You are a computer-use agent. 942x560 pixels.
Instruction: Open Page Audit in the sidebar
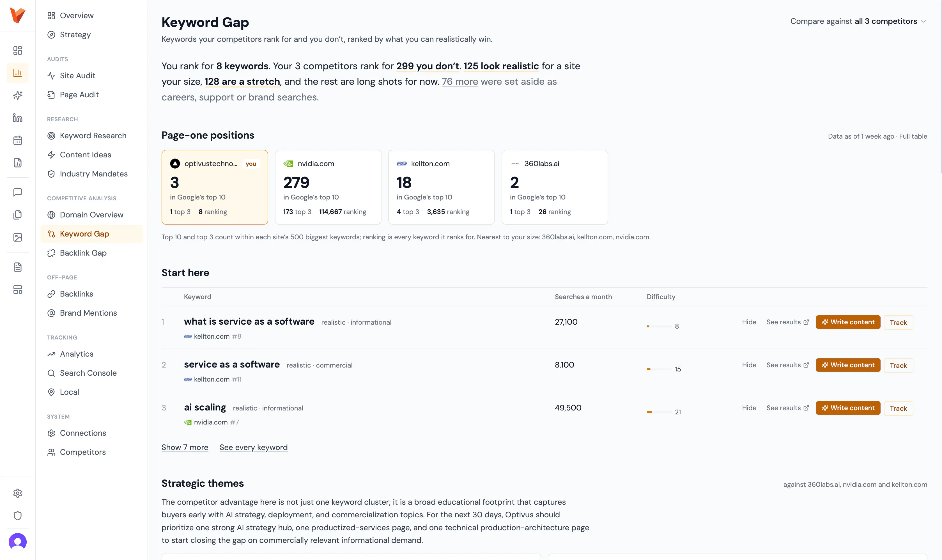[x=92, y=95]
